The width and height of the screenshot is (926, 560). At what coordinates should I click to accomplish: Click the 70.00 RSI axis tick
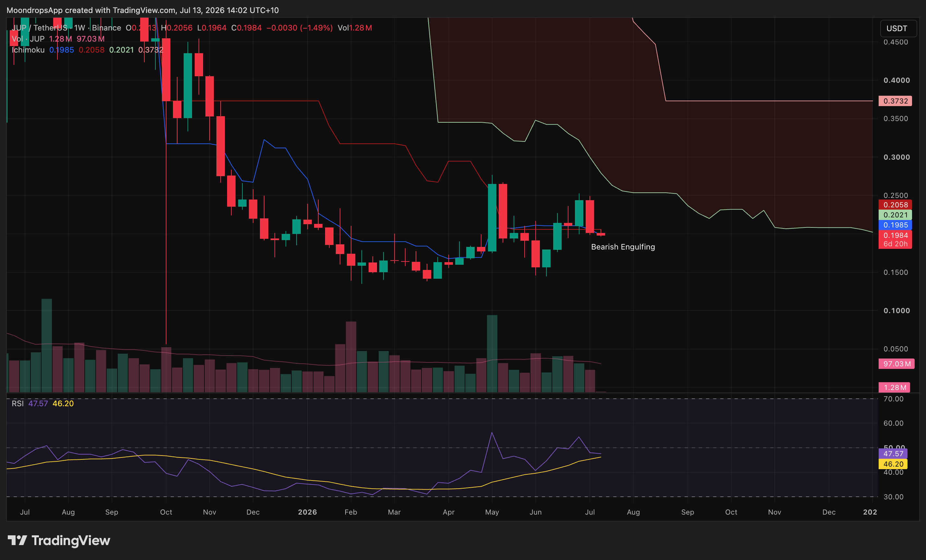pyautogui.click(x=893, y=399)
